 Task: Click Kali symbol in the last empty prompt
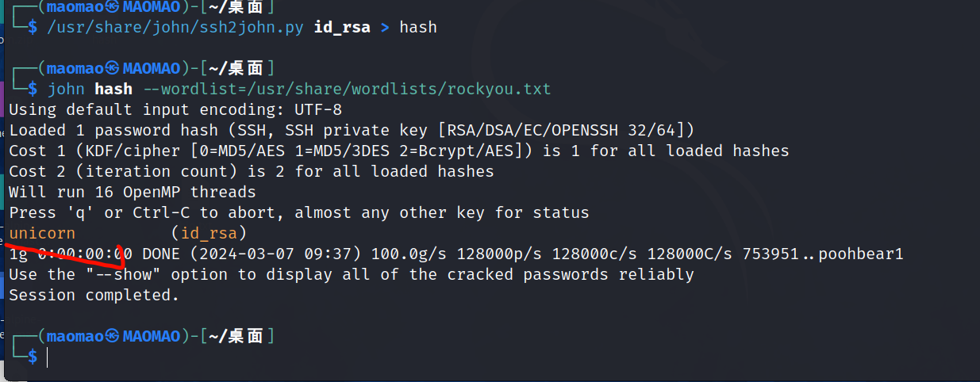coord(113,337)
